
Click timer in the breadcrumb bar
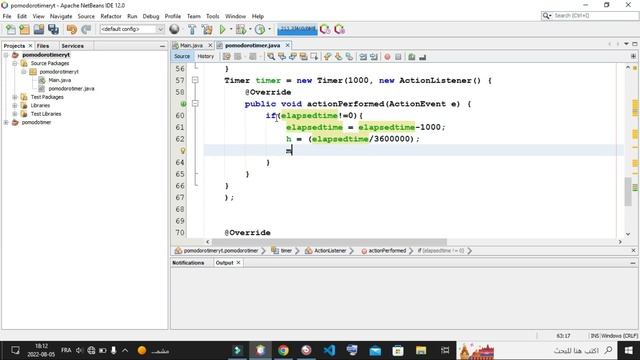click(x=286, y=251)
